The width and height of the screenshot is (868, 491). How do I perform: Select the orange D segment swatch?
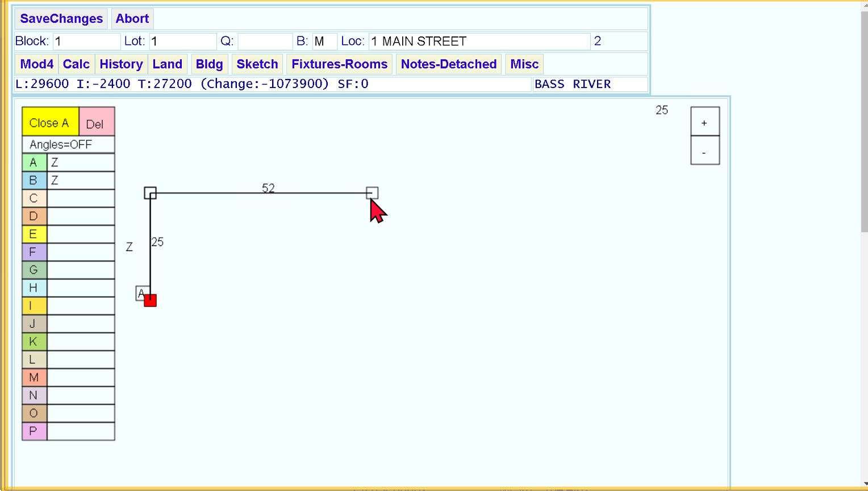(x=34, y=216)
